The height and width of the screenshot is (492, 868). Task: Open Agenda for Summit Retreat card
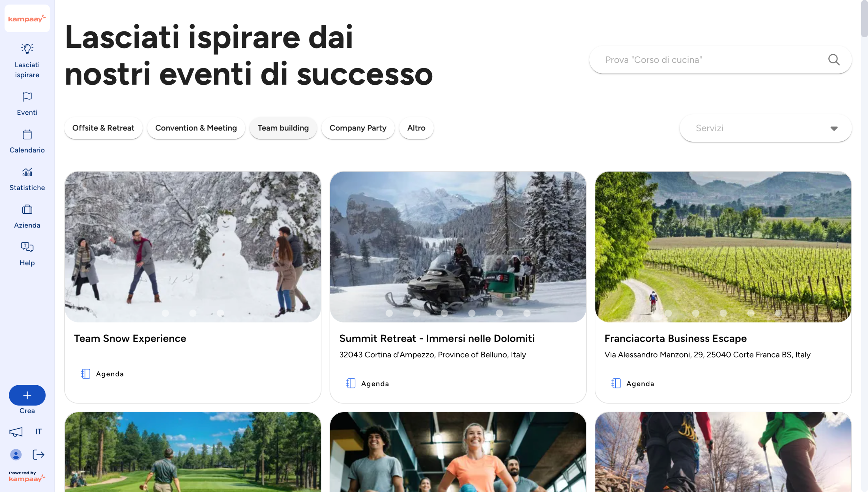point(368,383)
